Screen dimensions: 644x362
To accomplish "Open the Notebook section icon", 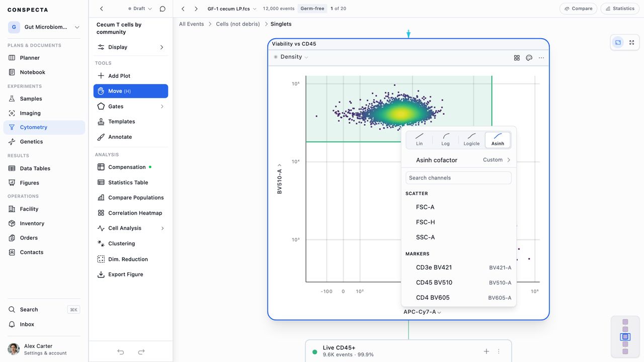I will coord(12,72).
